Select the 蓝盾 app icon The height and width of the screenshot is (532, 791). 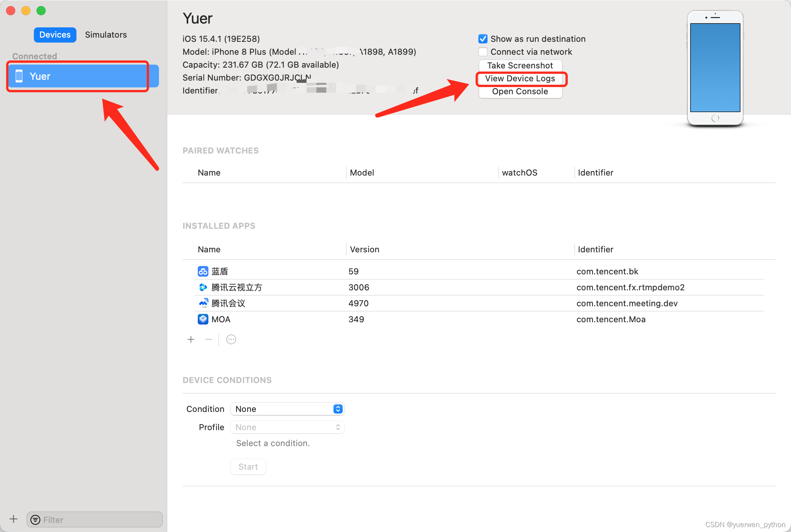pos(203,271)
